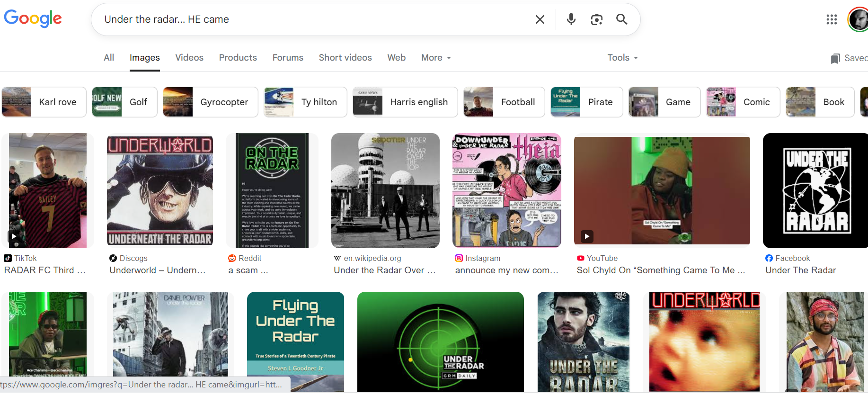Filter images by the Golf chip
The height and width of the screenshot is (395, 868).
[x=124, y=102]
